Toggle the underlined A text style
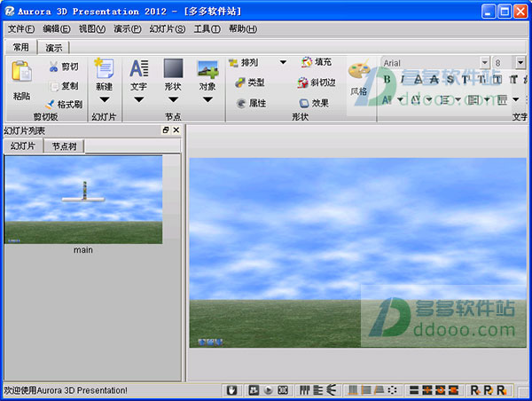Viewport: 532px width, 401px height. (419, 80)
